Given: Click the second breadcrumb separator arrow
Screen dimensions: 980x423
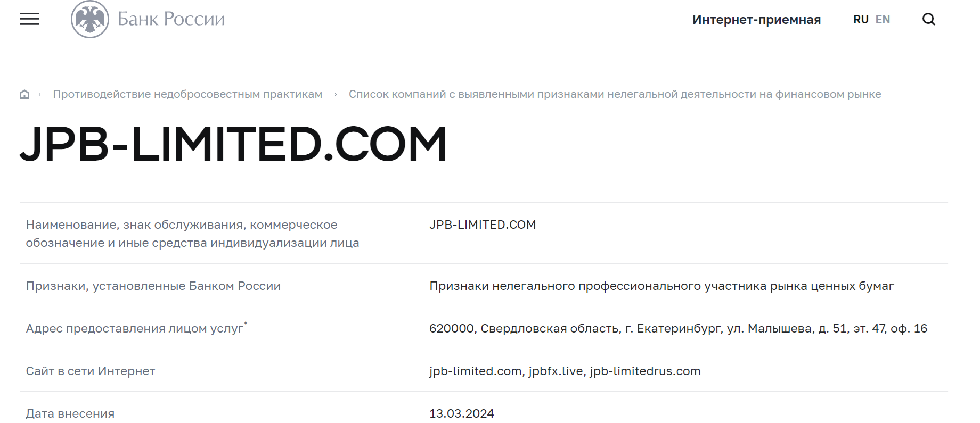Looking at the screenshot, I should point(336,94).
